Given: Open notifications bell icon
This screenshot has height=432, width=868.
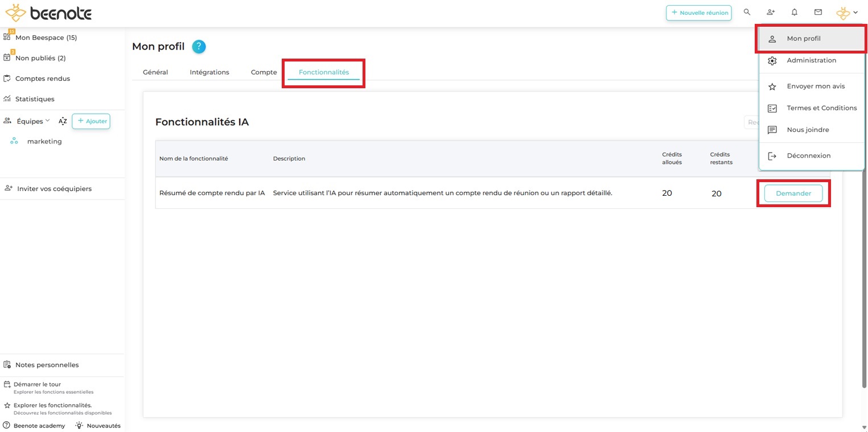Looking at the screenshot, I should 795,12.
